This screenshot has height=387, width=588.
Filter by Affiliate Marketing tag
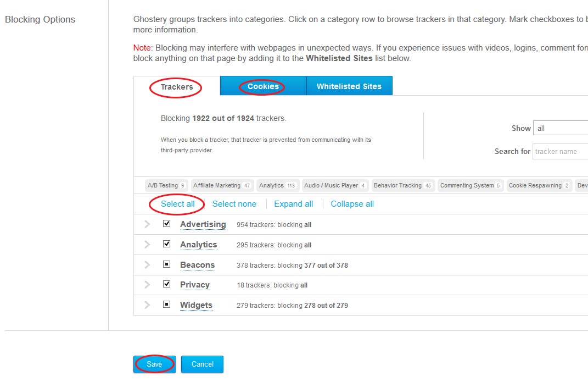coord(222,185)
